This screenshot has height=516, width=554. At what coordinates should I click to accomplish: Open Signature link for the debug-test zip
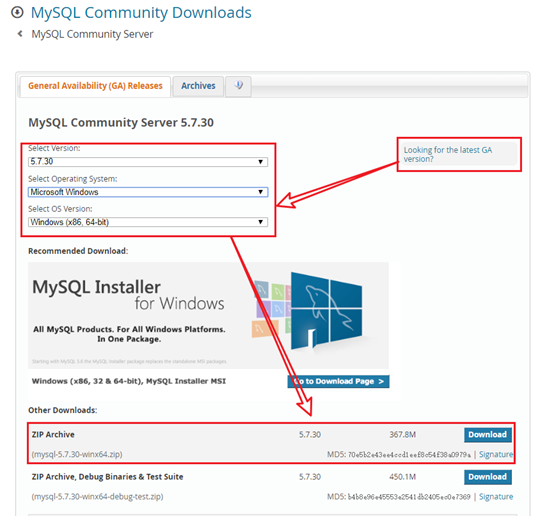[496, 497]
